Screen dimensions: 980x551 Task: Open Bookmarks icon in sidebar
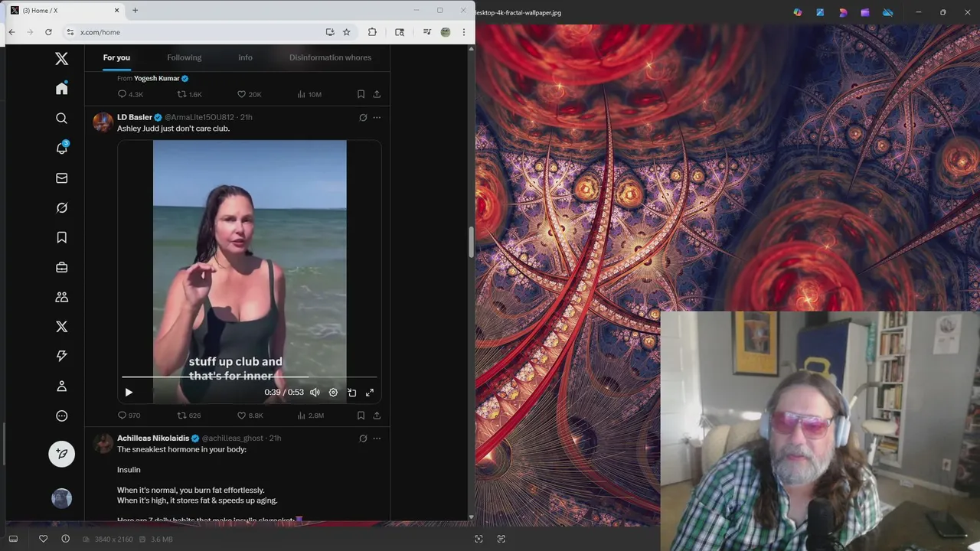(x=62, y=238)
